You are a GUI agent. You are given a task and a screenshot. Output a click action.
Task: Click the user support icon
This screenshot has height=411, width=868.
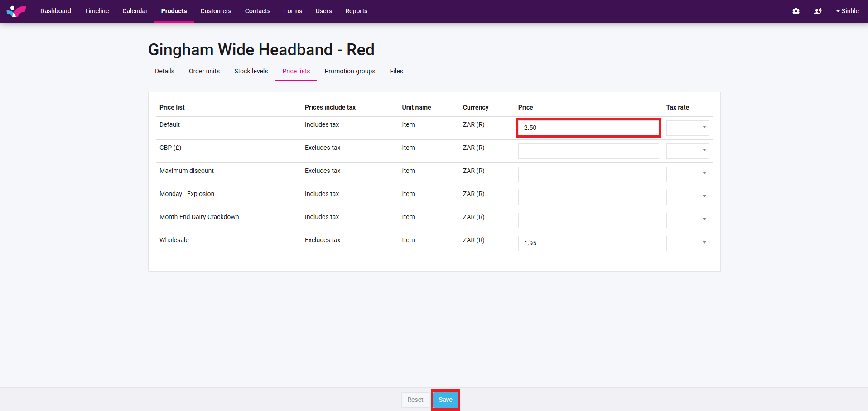[x=817, y=11]
